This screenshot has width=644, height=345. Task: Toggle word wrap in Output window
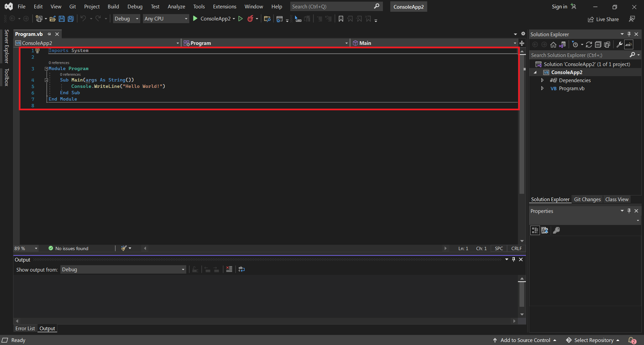[241, 269]
